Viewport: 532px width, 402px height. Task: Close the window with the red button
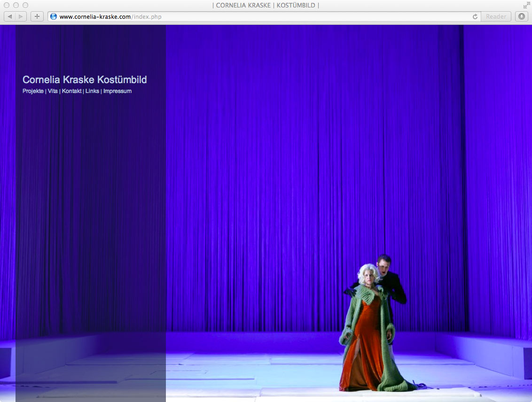pyautogui.click(x=7, y=6)
